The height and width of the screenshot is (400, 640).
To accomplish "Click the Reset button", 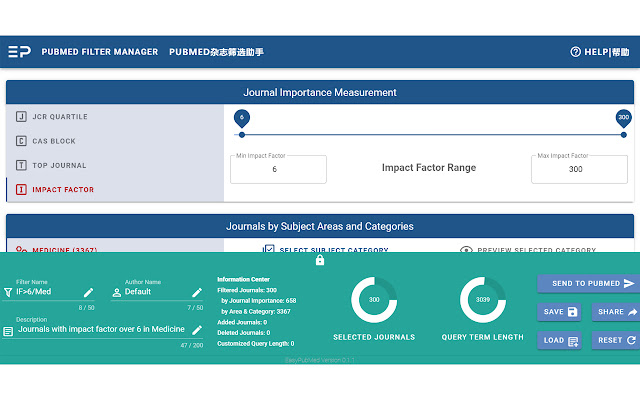I will 616,341.
